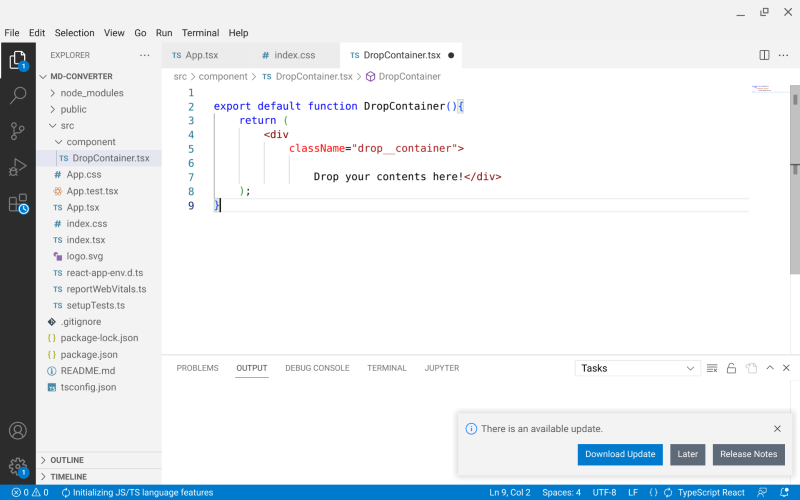
Task: Open the Accounts menu icon
Action: tap(18, 431)
